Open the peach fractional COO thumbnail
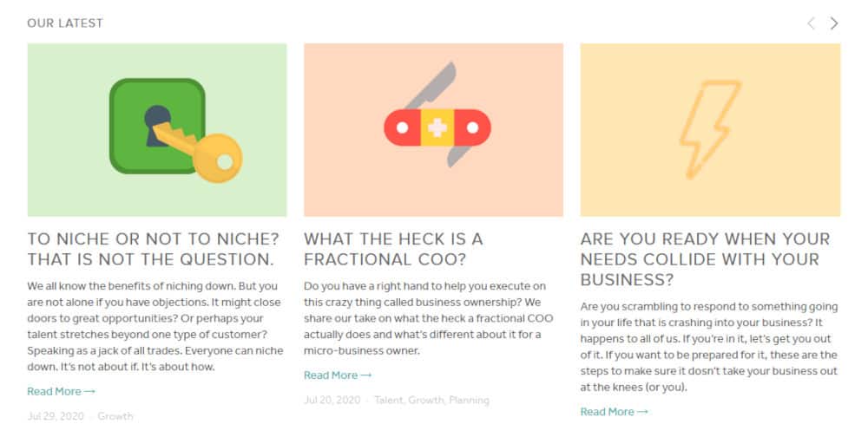This screenshot has width=868, height=424. [x=433, y=130]
